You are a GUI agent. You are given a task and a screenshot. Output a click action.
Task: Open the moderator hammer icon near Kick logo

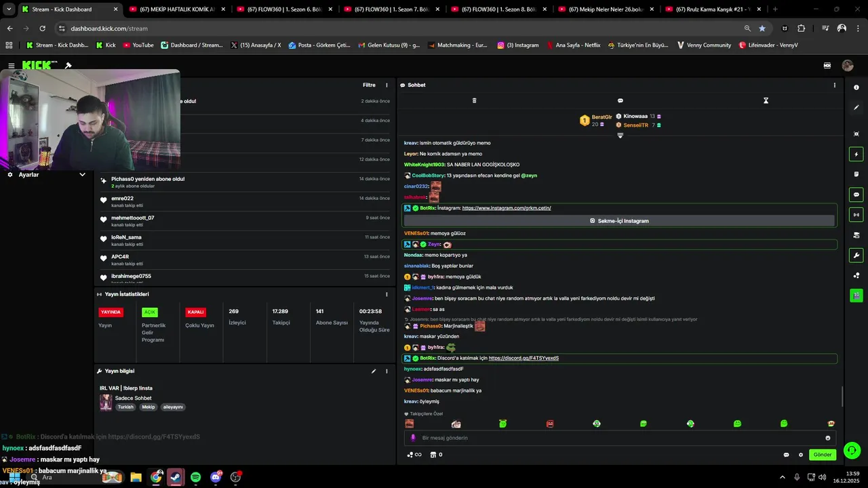pos(68,66)
